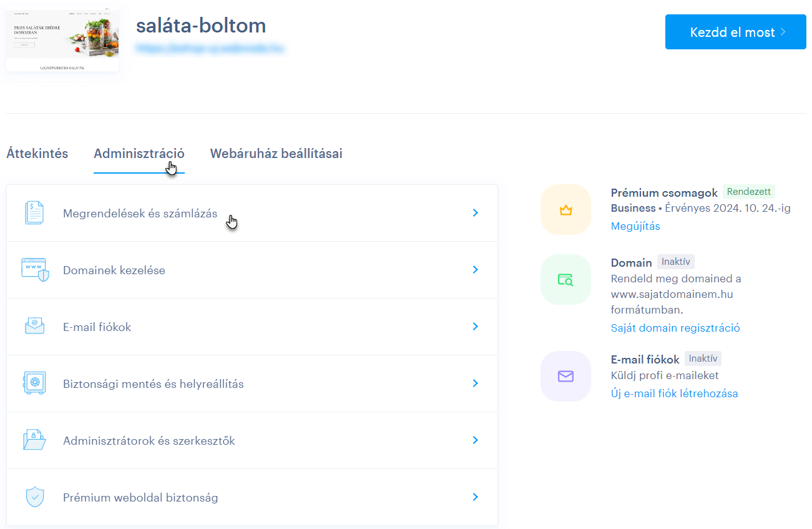Select the Adminisztráció tab

pyautogui.click(x=139, y=154)
